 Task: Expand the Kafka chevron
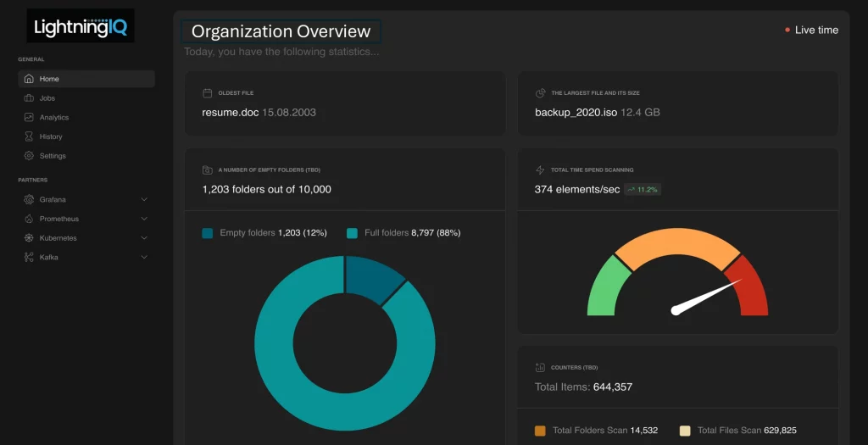pos(144,257)
